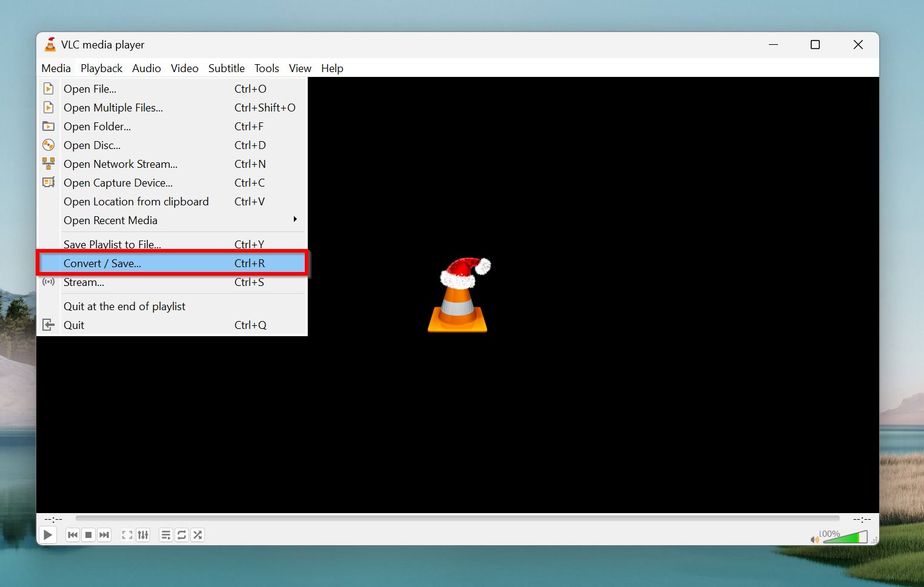The image size is (924, 587).
Task: Choose Open Multiple Files... entry
Action: 172,108
